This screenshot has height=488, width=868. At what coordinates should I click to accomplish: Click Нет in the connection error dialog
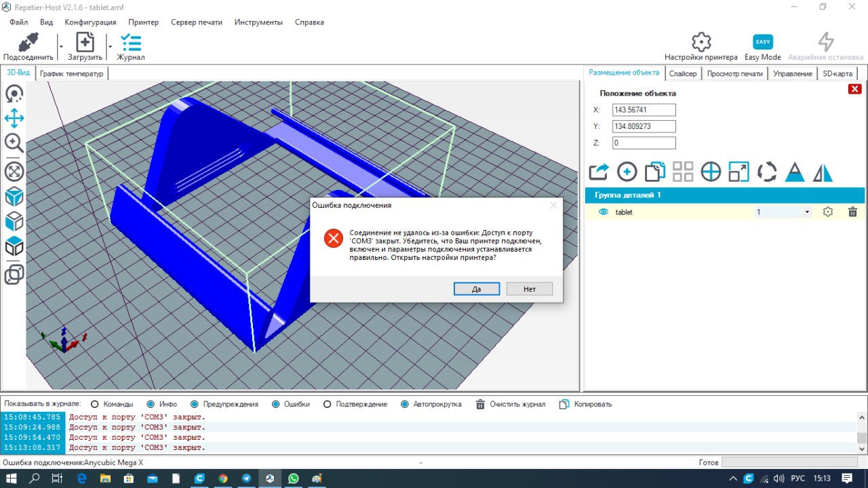530,288
